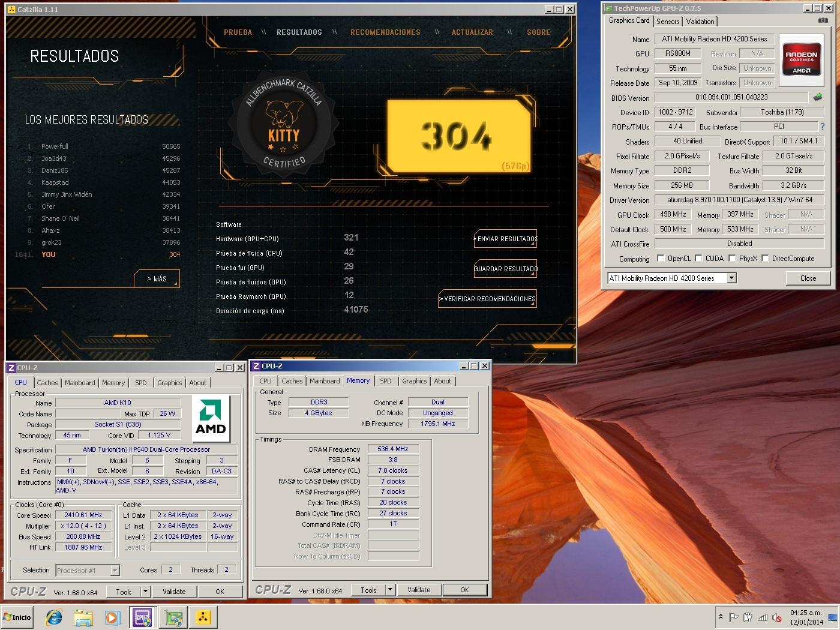The width and height of the screenshot is (840, 630).
Task: Open the Processor #1 selection dropdown
Action: (115, 571)
